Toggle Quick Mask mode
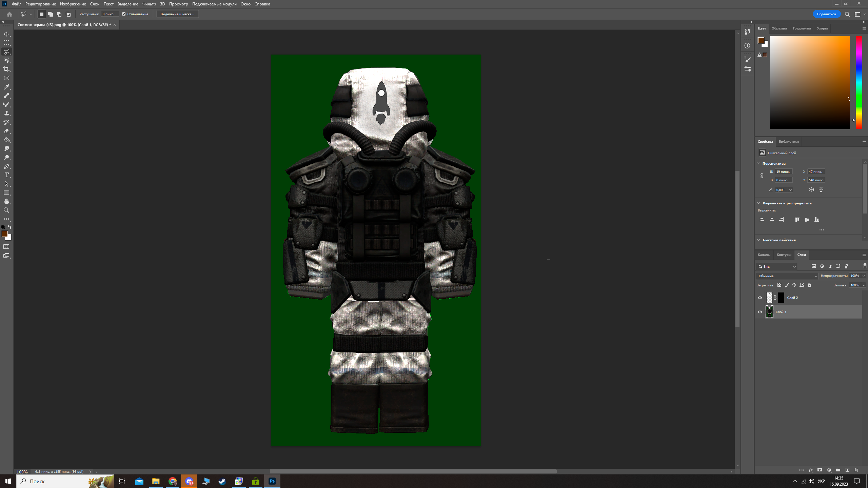The image size is (868, 488). point(6,247)
